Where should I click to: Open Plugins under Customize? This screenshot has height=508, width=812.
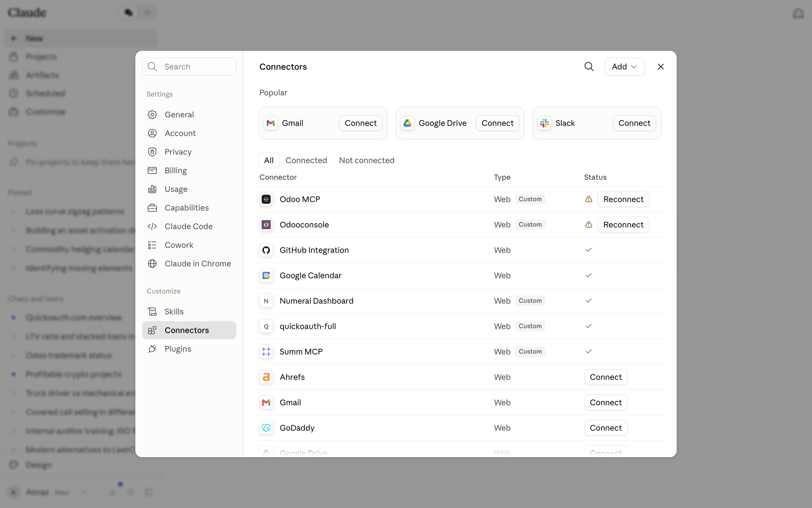pos(189,349)
